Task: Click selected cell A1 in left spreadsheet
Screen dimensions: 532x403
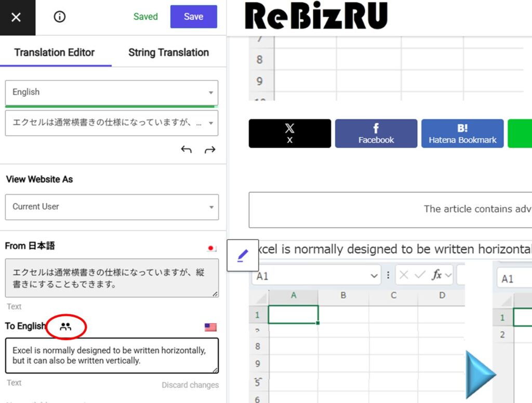Action: point(294,315)
